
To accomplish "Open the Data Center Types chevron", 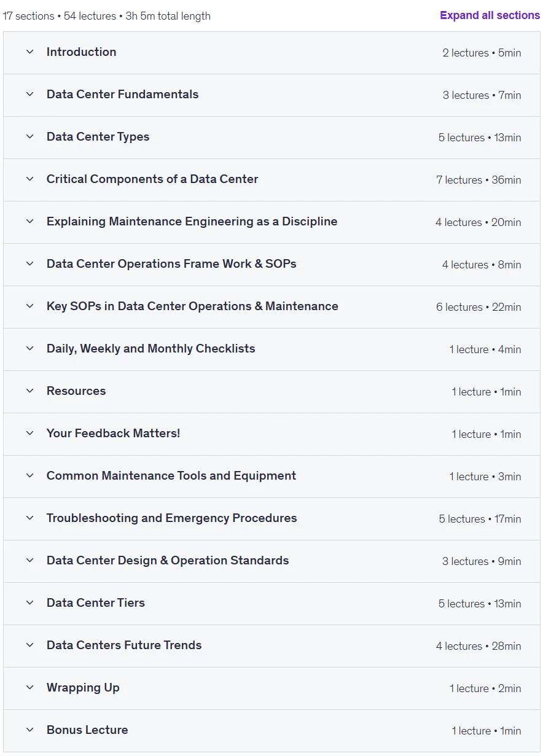I will 29,137.
